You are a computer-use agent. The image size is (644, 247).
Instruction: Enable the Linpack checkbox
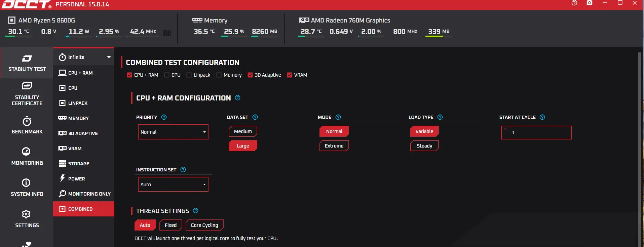pos(189,75)
